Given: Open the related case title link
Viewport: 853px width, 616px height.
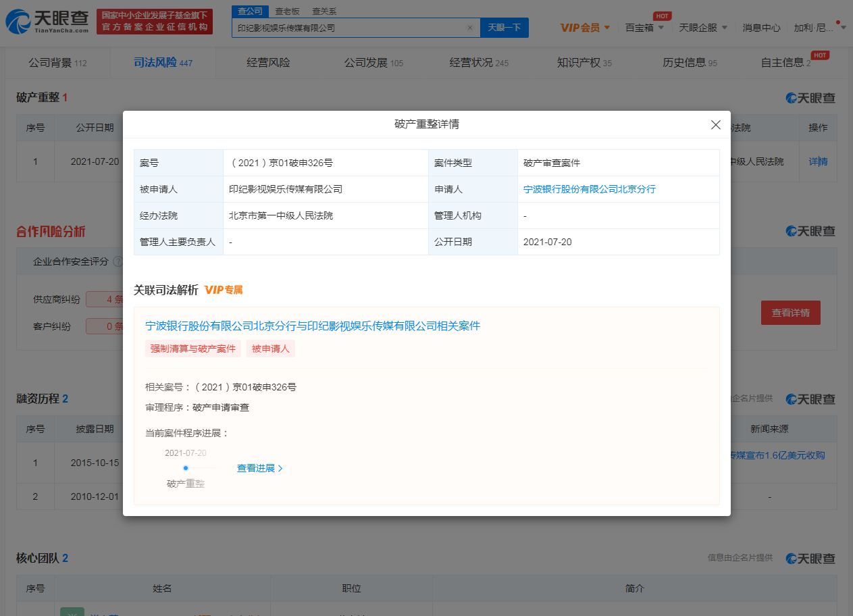Looking at the screenshot, I should pos(313,326).
